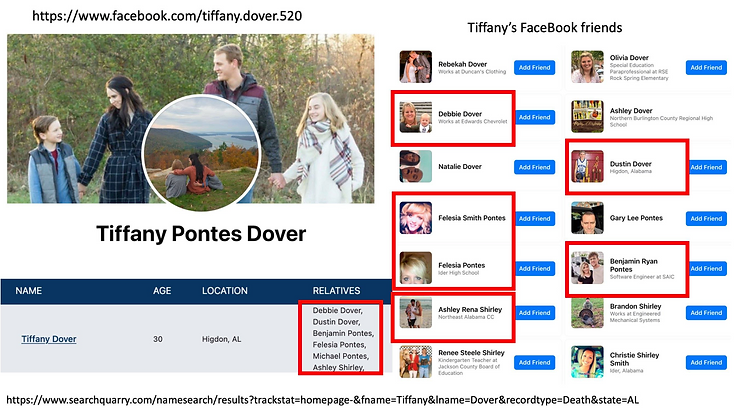
Task: Click the RELATIVES column header
Action: 336,291
